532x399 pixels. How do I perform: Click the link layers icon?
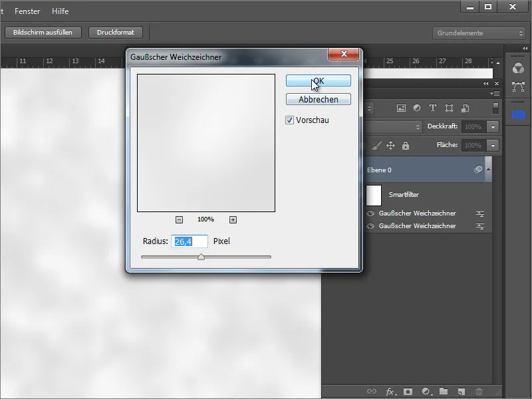[372, 391]
